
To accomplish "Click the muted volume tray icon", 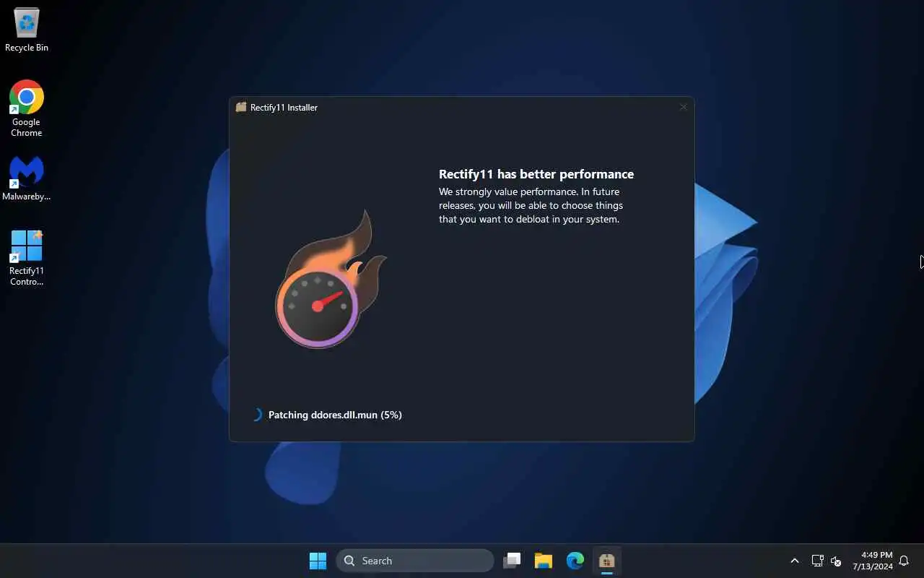I will pyautogui.click(x=836, y=561).
